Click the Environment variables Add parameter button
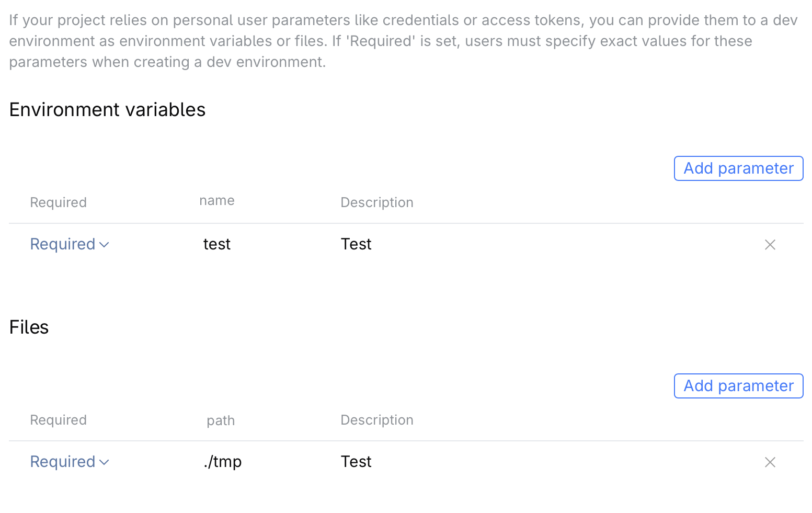812x513 pixels. click(x=738, y=168)
